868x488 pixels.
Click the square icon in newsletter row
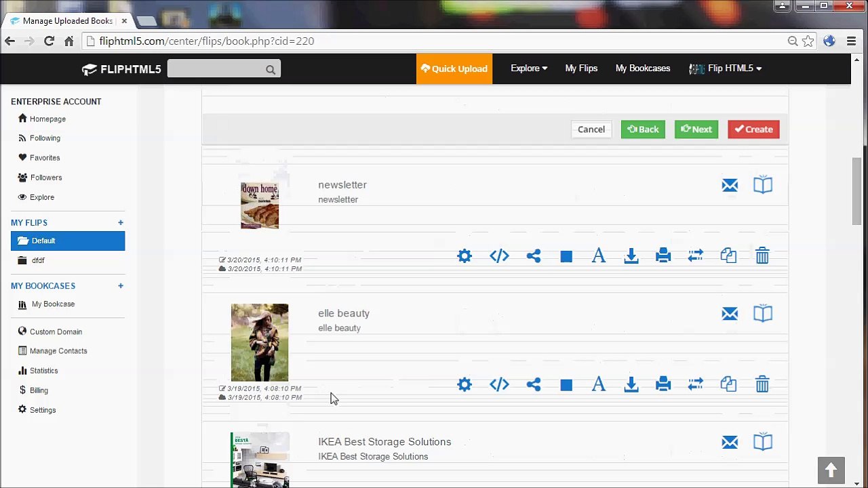tap(566, 256)
